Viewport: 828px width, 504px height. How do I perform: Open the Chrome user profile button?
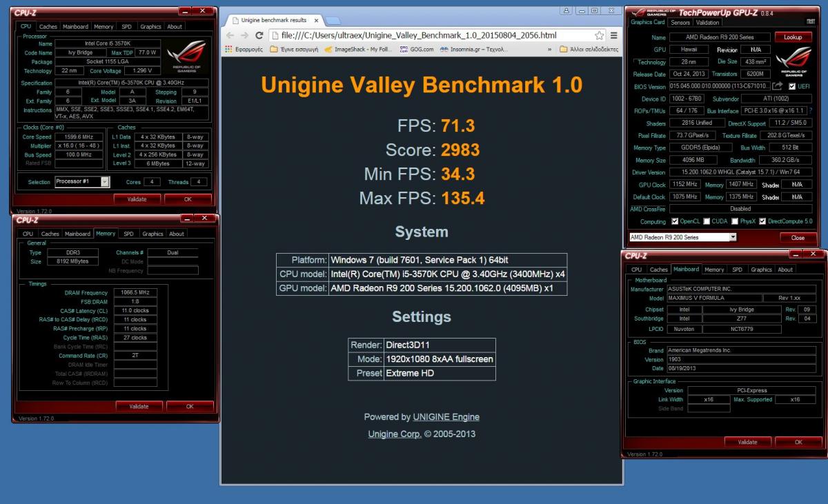click(x=566, y=10)
